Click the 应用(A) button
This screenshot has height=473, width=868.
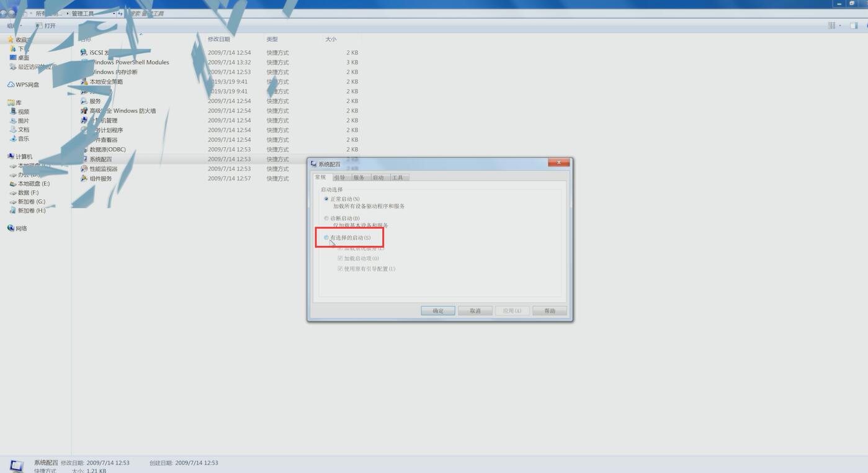click(512, 310)
